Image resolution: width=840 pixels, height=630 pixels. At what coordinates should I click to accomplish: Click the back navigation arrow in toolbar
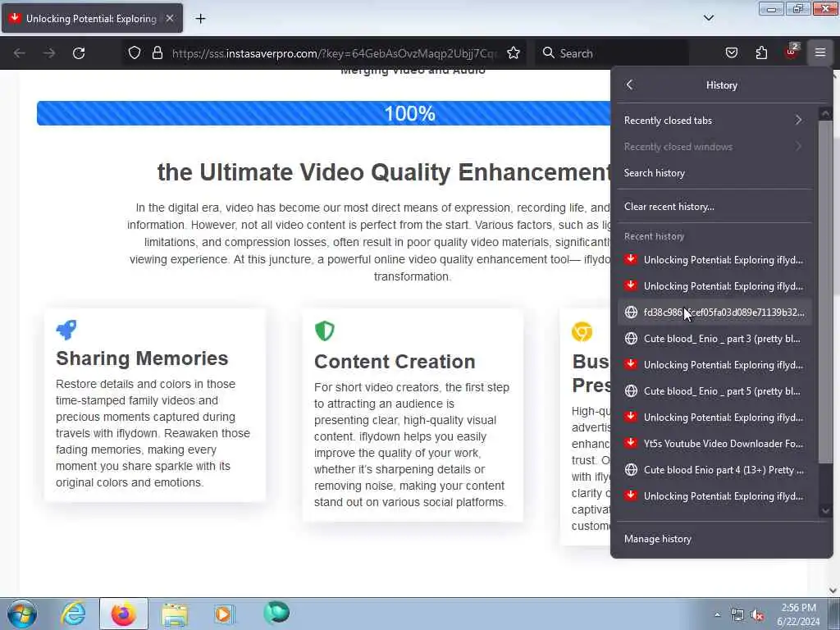pos(20,53)
